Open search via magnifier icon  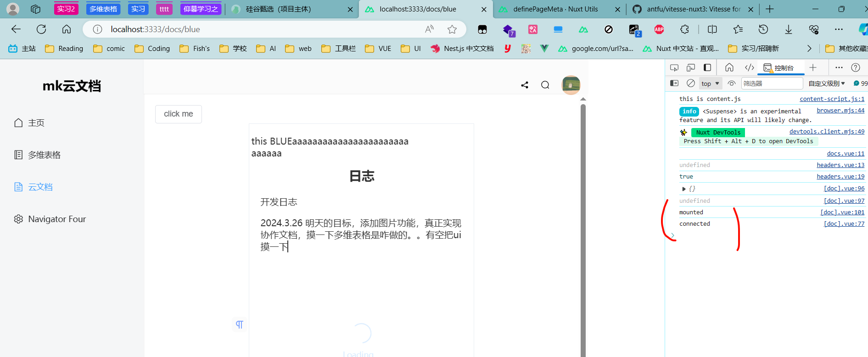coord(545,85)
